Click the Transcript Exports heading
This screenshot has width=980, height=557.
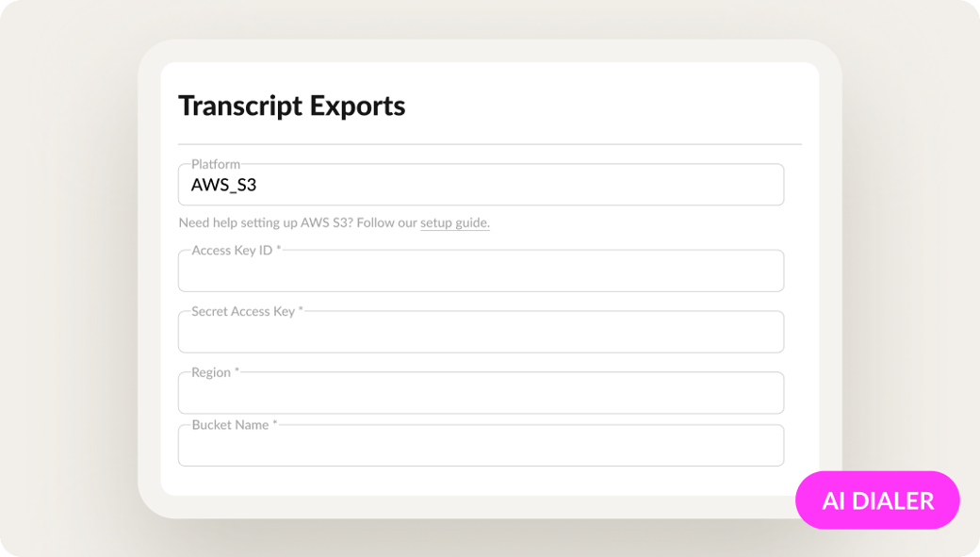292,106
